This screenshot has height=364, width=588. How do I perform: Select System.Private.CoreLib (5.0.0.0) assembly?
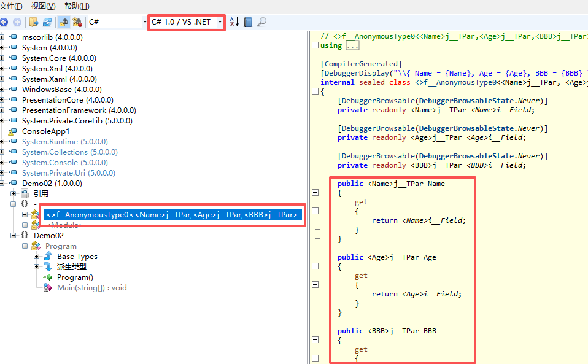(x=77, y=121)
